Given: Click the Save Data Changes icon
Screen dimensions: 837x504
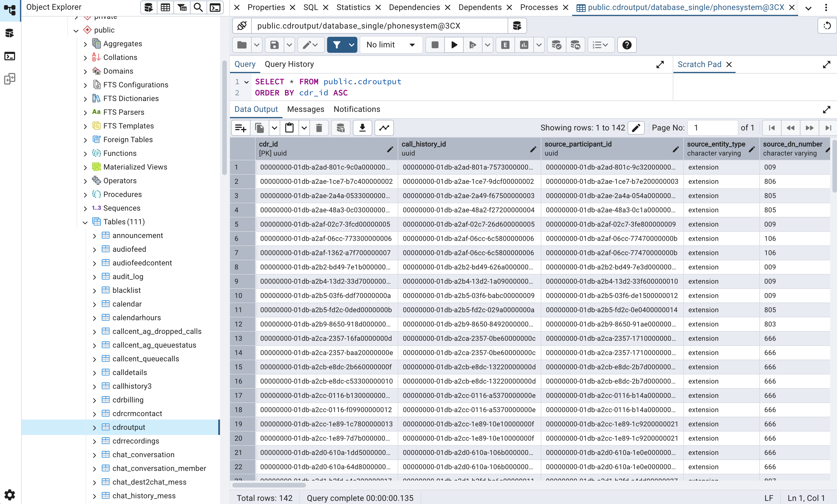Looking at the screenshot, I should tap(341, 128).
